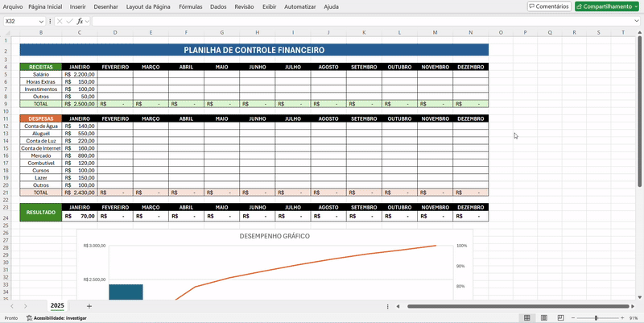The height and width of the screenshot is (323, 644).
Task: Click the zoom in plus icon
Action: [621, 318]
